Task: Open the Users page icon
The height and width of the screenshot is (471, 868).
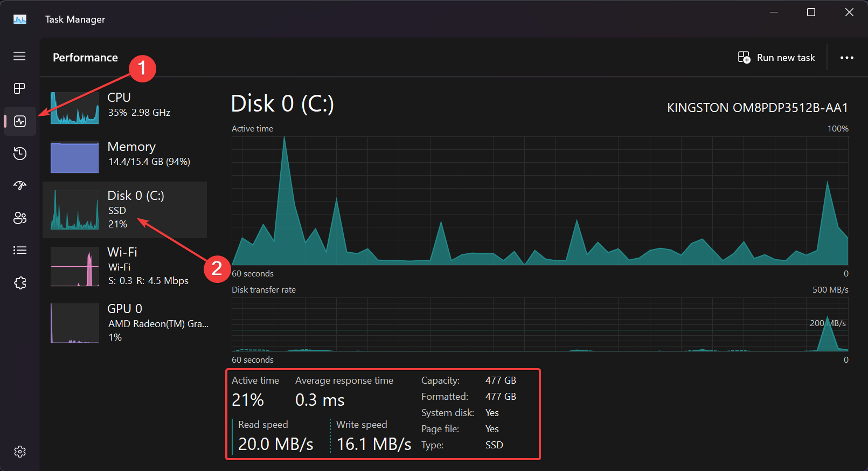Action: coord(20,218)
